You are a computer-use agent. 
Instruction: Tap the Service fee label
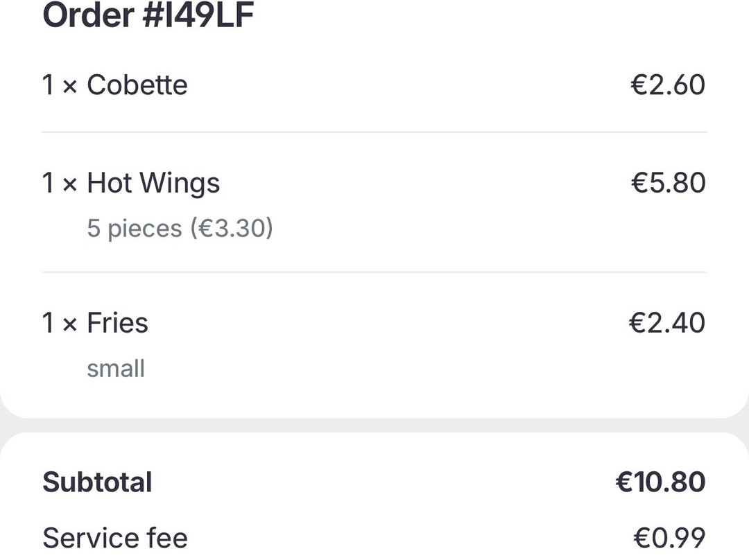115,538
